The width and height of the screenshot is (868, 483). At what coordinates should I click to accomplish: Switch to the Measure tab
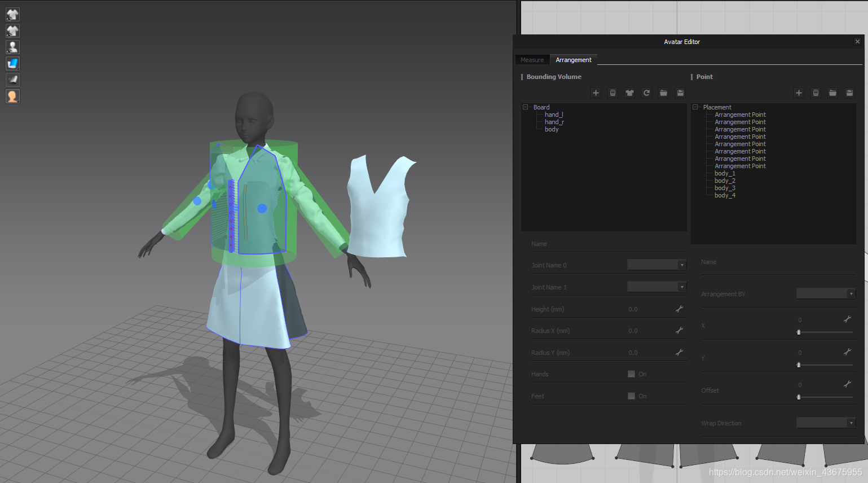pos(532,60)
